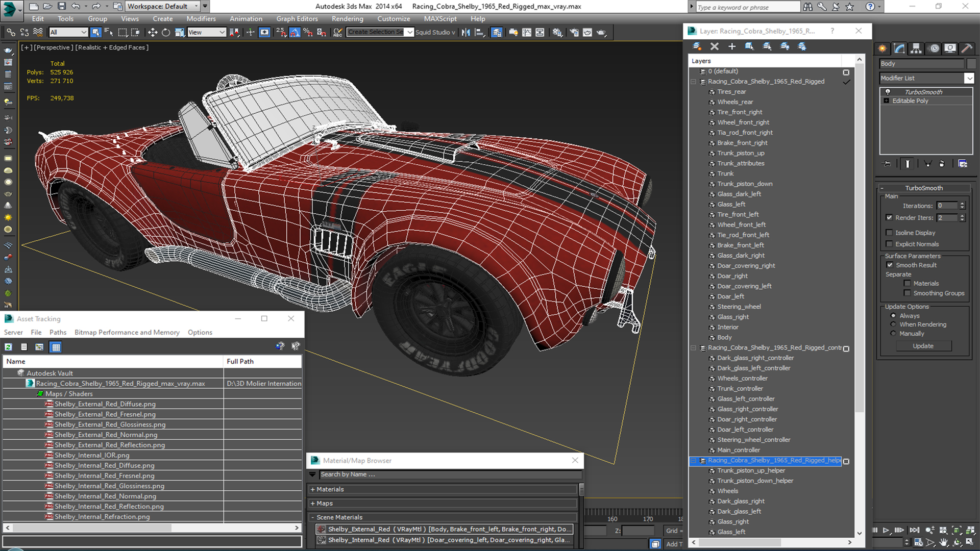Expand the Materials group in Material Browser
Viewport: 980px width, 551px height.
[312, 489]
